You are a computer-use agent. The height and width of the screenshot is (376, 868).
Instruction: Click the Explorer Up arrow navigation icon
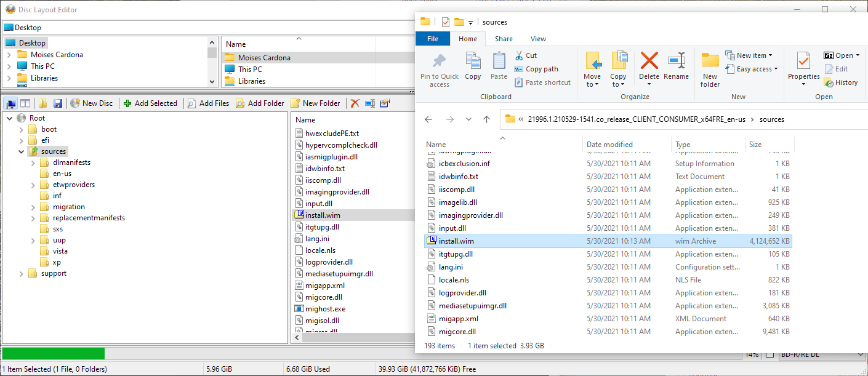point(487,119)
